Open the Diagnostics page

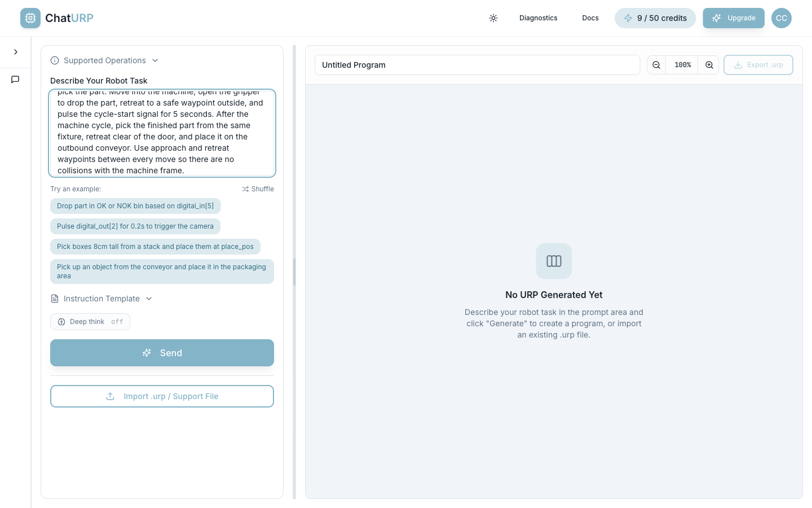(539, 18)
